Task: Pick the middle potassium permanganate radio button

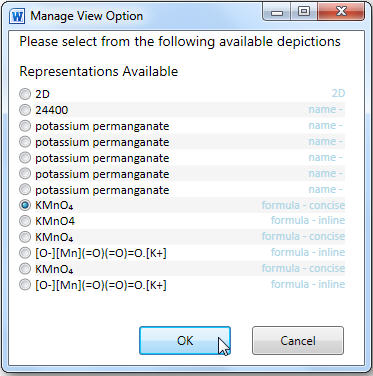Action: click(25, 158)
